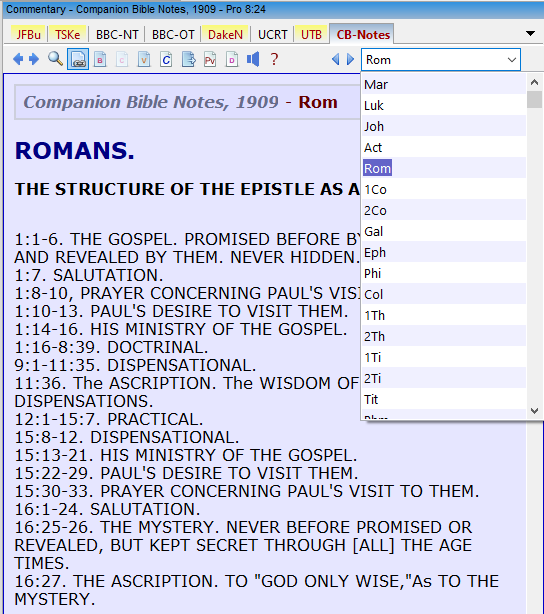Choose highlighted Rom in the book list

(x=444, y=168)
